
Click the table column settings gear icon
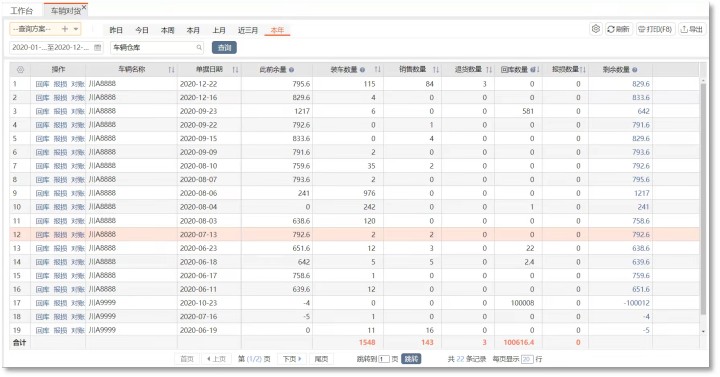[x=20, y=70]
